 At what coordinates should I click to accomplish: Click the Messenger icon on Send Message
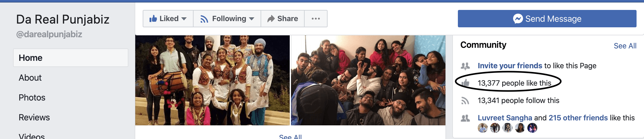(x=518, y=19)
